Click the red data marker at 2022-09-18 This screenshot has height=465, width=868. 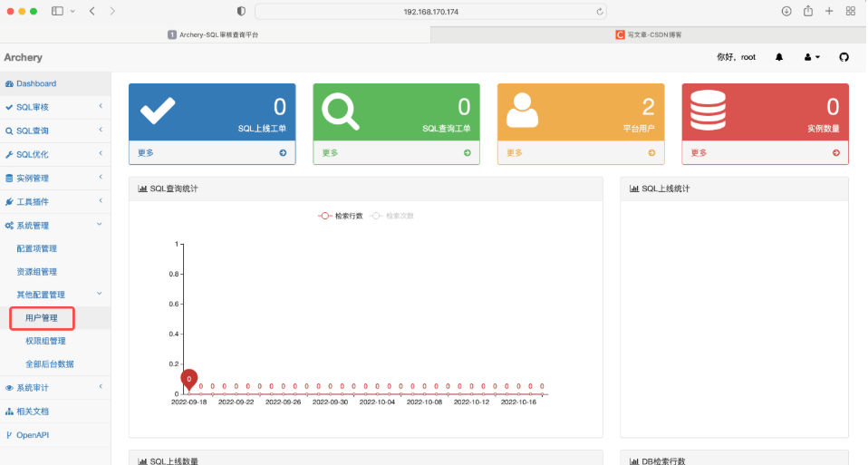[188, 380]
